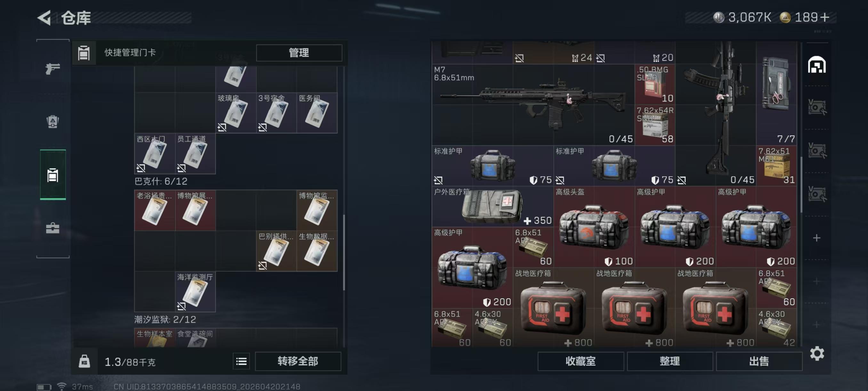Go back using the arrow beside 仓库
Image resolution: width=868 pixels, height=391 pixels.
[44, 18]
